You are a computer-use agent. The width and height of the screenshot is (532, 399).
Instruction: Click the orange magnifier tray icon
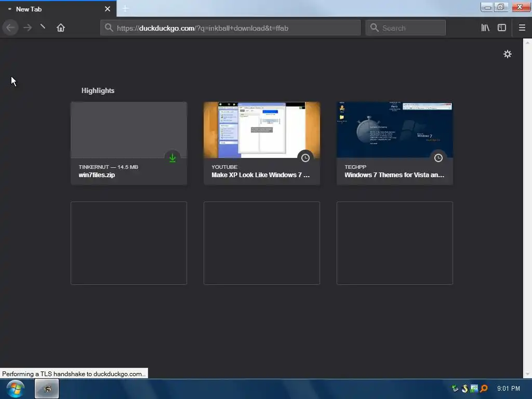coord(484,389)
